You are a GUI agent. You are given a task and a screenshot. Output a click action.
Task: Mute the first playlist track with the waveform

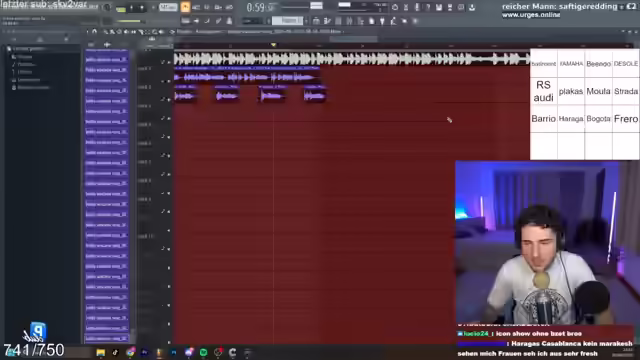click(x=169, y=62)
